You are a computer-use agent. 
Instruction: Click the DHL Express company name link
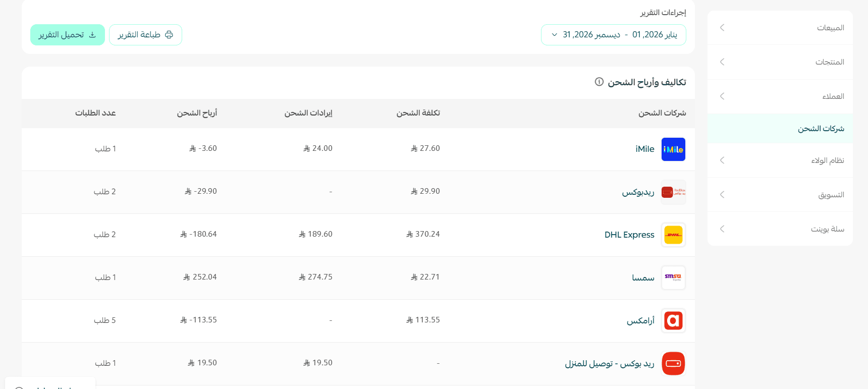coord(629,235)
